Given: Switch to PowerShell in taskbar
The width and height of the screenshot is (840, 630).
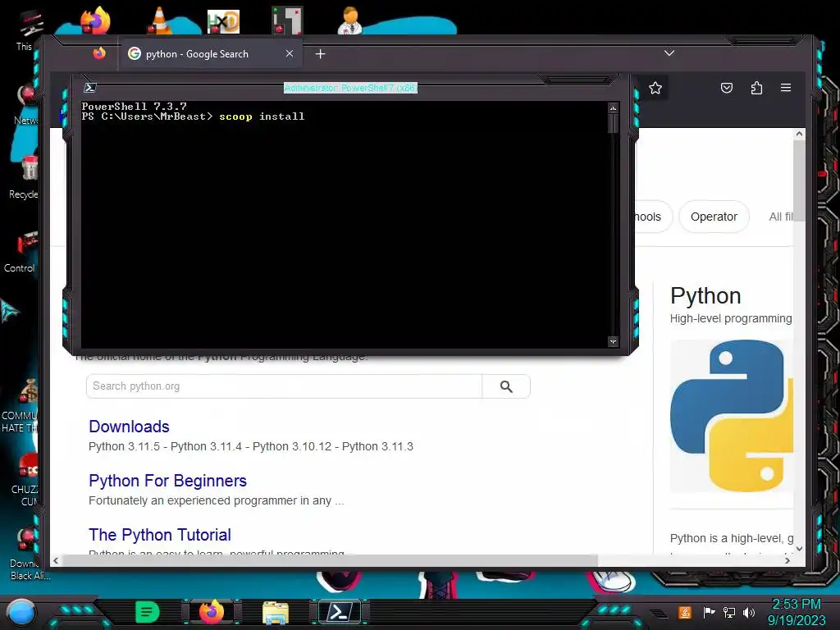Looking at the screenshot, I should tap(340, 612).
